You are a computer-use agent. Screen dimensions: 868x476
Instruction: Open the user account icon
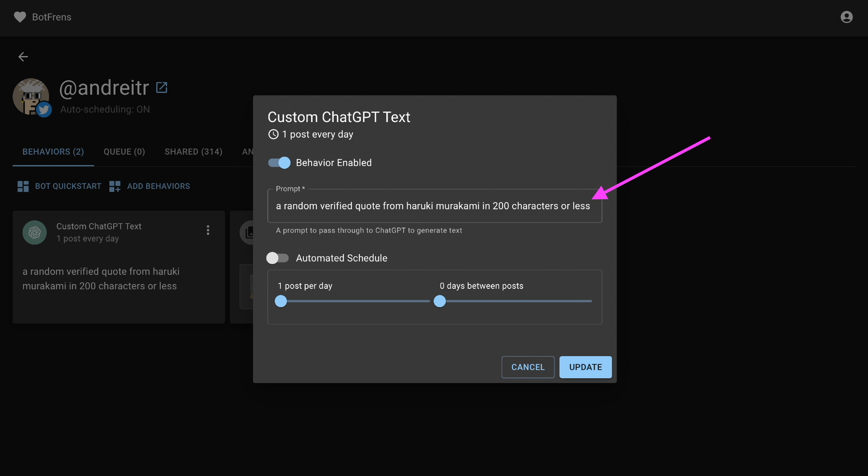pyautogui.click(x=846, y=17)
